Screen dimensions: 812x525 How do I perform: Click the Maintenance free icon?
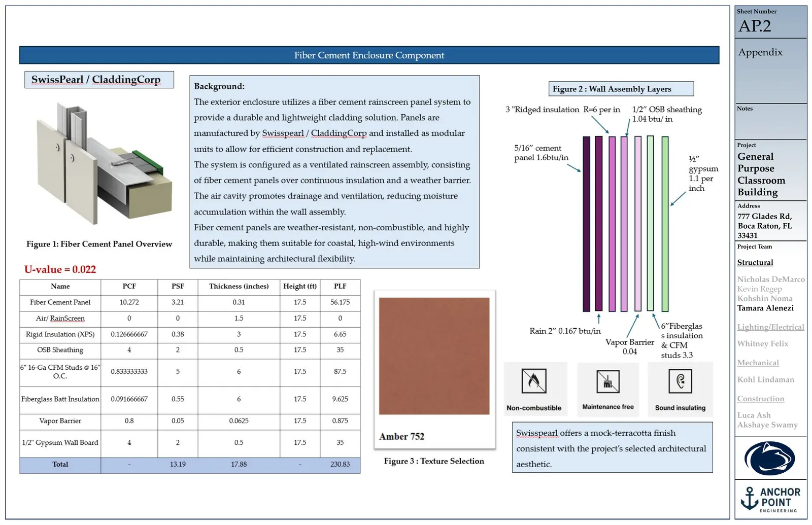[608, 381]
